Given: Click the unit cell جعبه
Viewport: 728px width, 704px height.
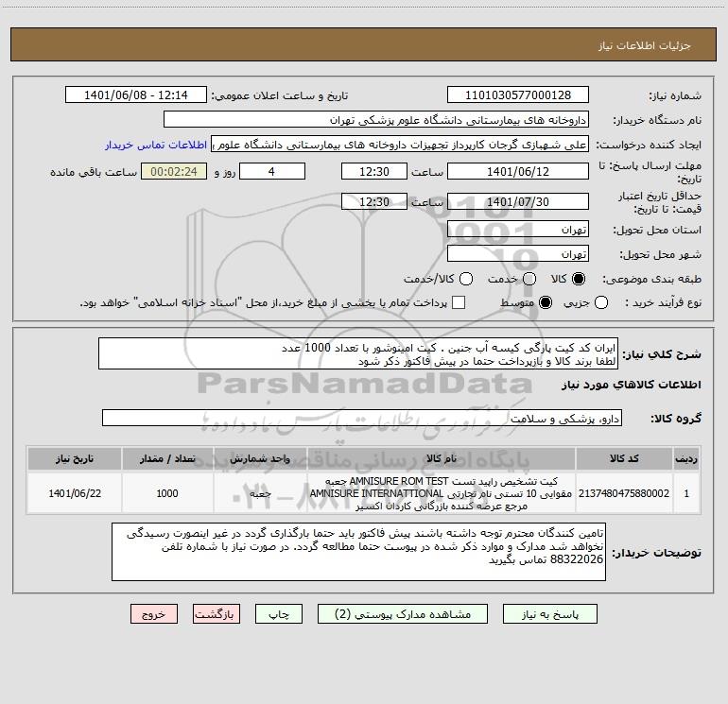Looking at the screenshot, I should pyautogui.click(x=260, y=493).
